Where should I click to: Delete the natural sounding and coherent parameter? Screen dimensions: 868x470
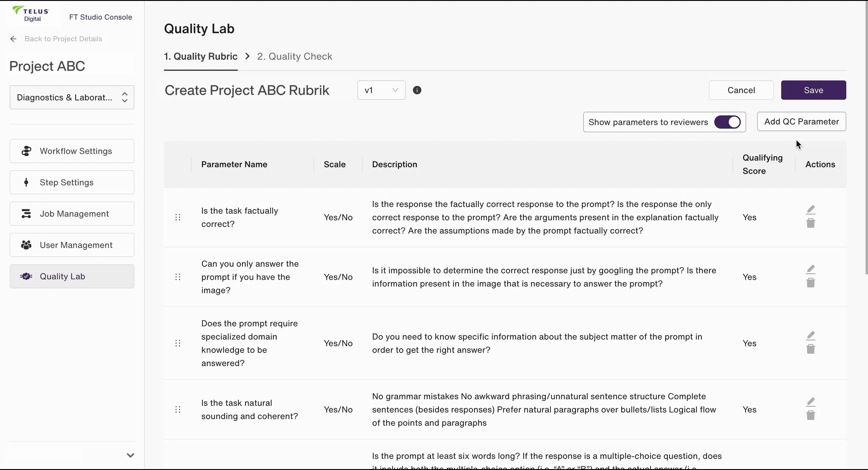[811, 415]
